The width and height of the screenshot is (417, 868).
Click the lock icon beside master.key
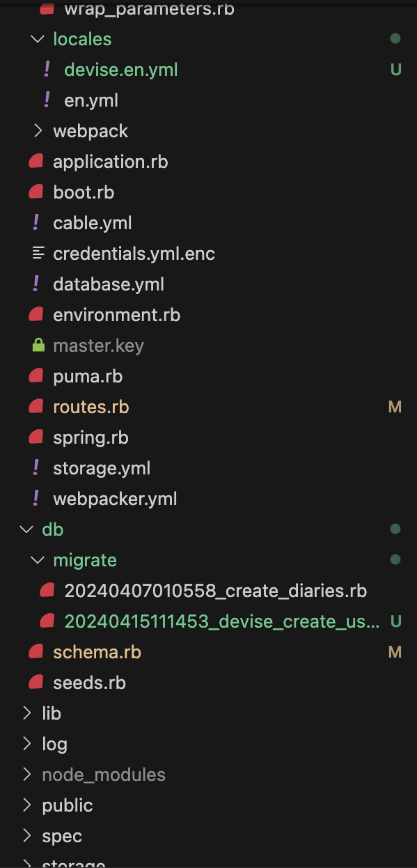[x=36, y=345]
